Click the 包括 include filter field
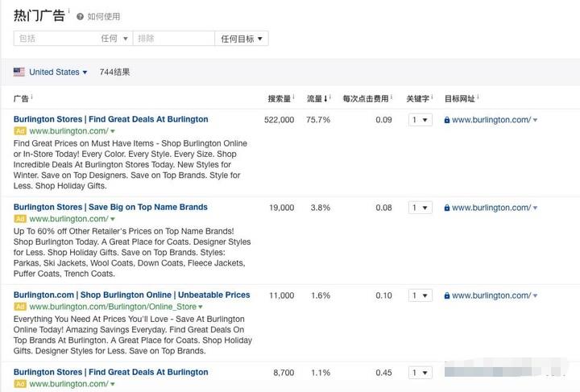 coord(55,39)
